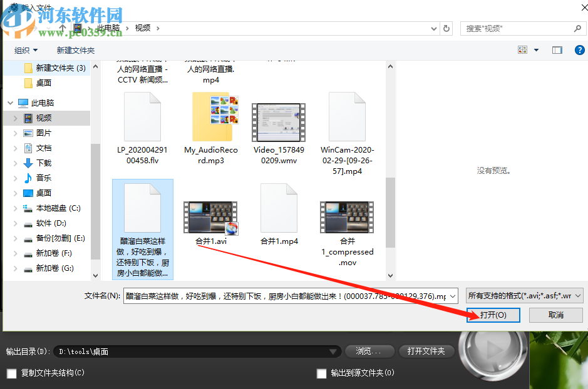Select 软件 (D:) drive
The height and width of the screenshot is (389, 588).
[x=51, y=223]
